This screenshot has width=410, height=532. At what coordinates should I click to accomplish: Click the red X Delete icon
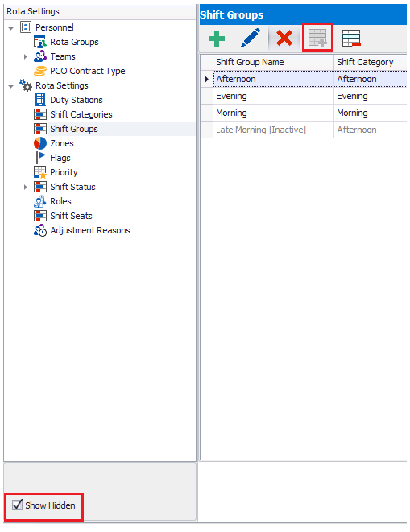point(284,38)
